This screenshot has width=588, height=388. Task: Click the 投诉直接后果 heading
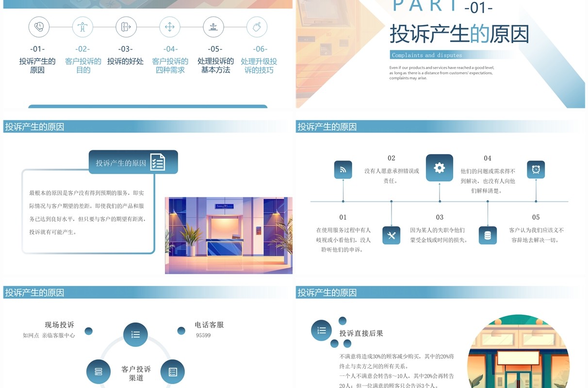pos(361,333)
